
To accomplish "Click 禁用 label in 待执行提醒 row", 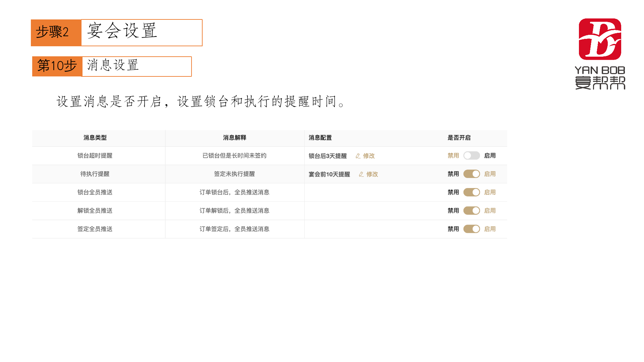I will pyautogui.click(x=453, y=174).
